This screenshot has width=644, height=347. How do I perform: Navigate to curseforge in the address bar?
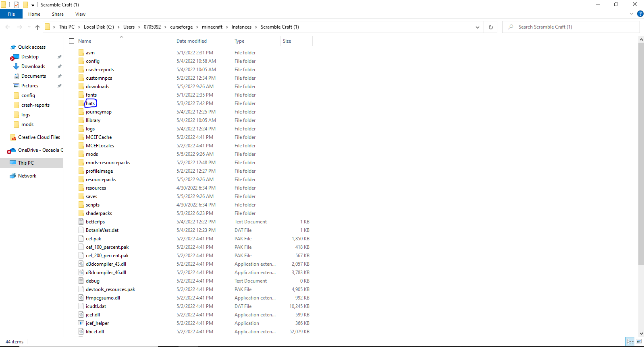click(x=181, y=27)
